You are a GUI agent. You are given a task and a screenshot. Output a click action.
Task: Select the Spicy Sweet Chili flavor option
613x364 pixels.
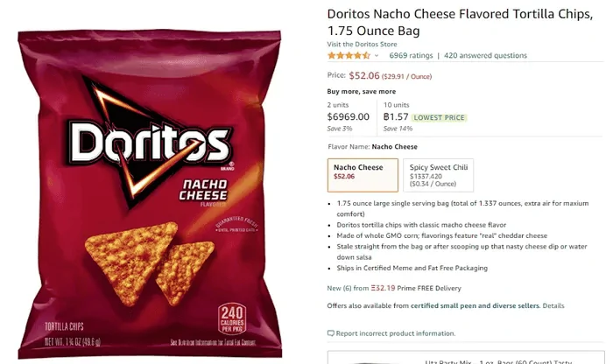438,175
